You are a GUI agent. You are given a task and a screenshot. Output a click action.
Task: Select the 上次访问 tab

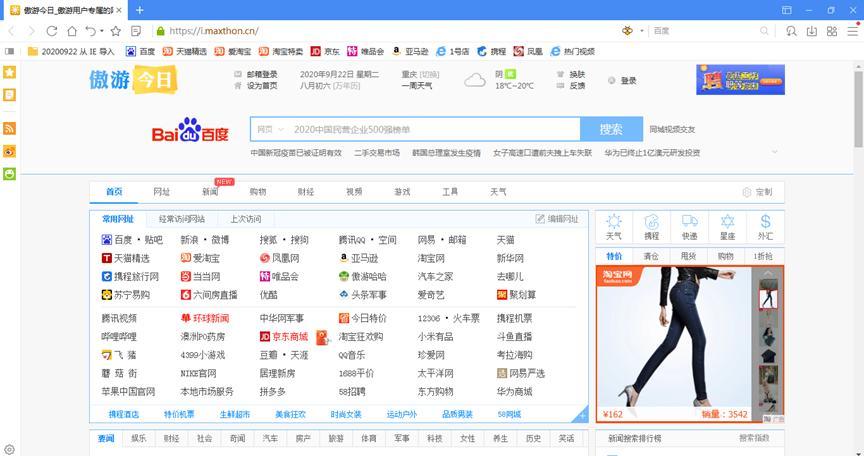pos(246,219)
